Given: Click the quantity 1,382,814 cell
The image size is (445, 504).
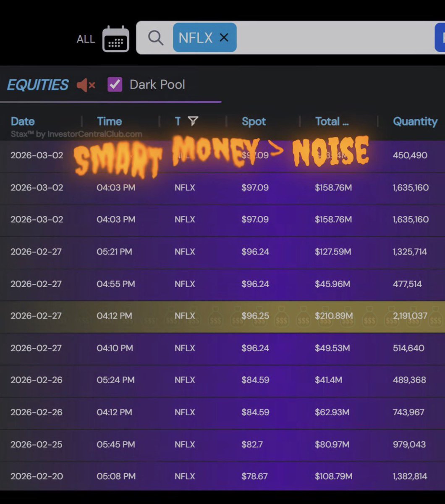Looking at the screenshot, I should click(410, 476).
